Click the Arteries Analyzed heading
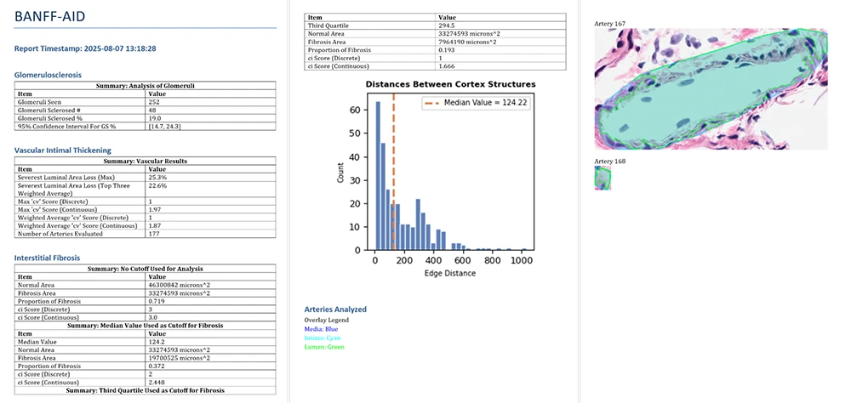868x403 pixels. 335,309
